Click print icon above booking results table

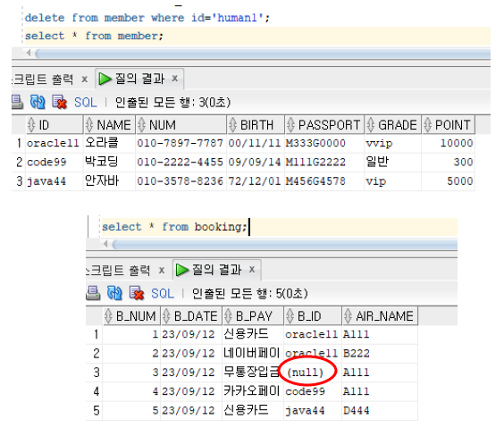click(93, 293)
